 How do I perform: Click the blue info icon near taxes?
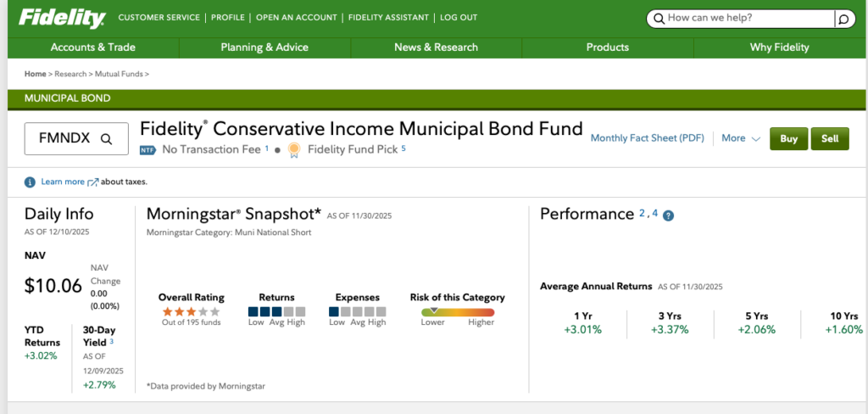(x=30, y=182)
